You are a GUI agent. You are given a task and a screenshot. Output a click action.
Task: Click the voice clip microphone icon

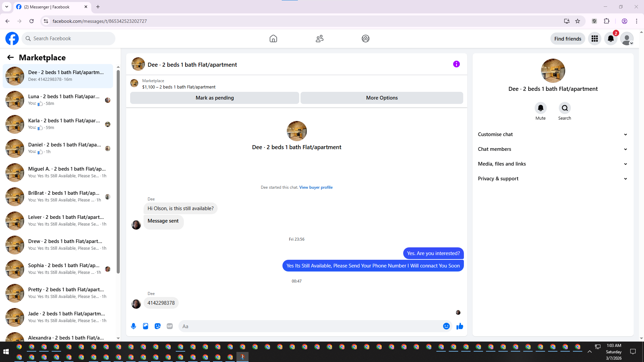(133, 326)
